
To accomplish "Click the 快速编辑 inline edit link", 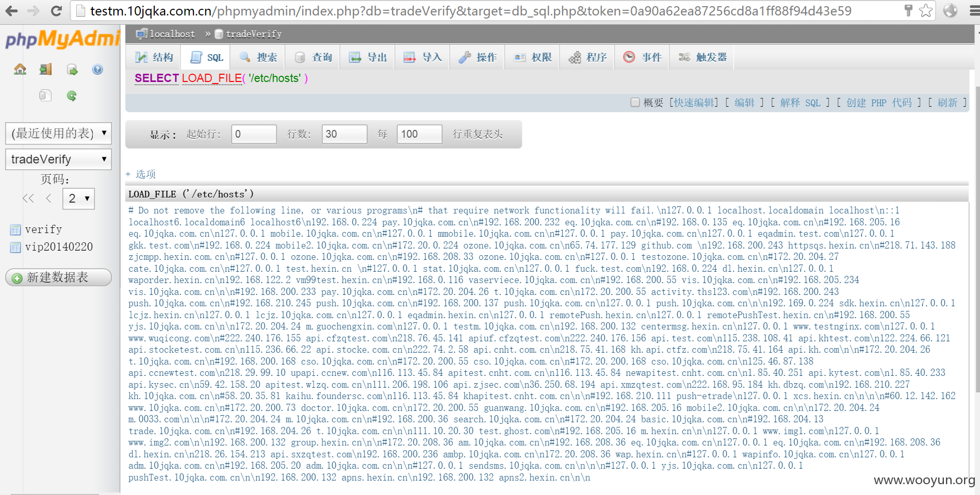I will tap(694, 103).
